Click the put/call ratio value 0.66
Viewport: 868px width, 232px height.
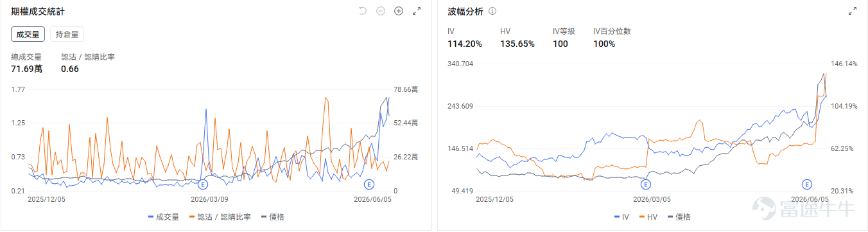pyautogui.click(x=70, y=69)
